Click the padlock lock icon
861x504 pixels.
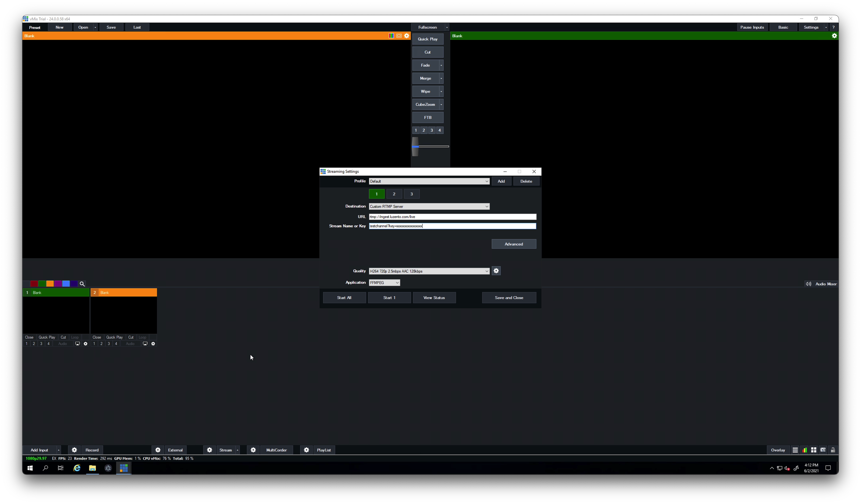pos(833,450)
